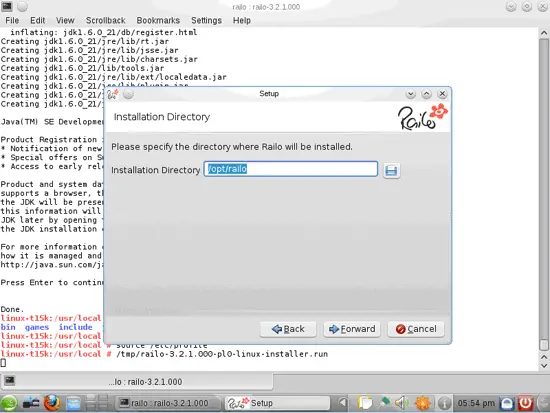Close the Setup dialog
The image size is (550, 413).
[442, 94]
